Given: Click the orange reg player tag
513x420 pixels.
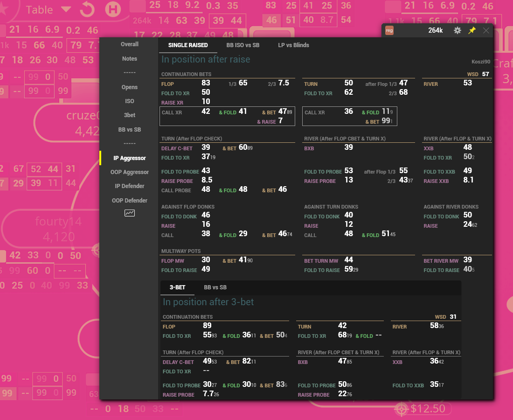Looking at the screenshot, I should (389, 31).
